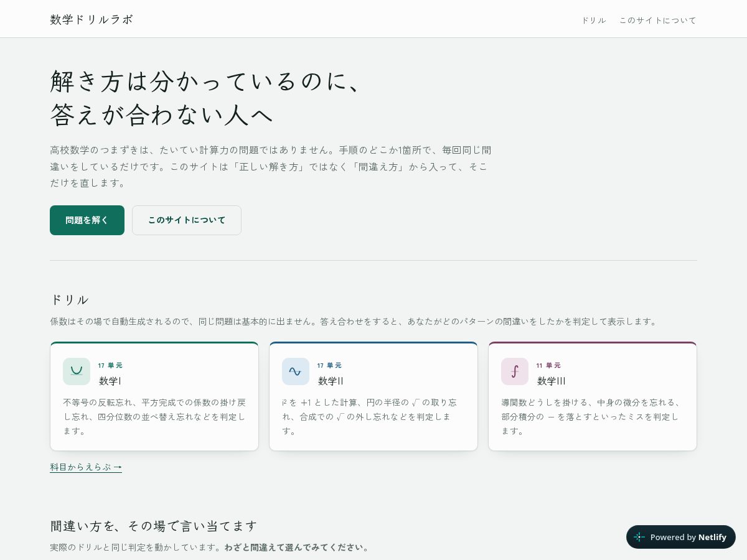
Task: Open the 数学III card title
Action: point(551,381)
